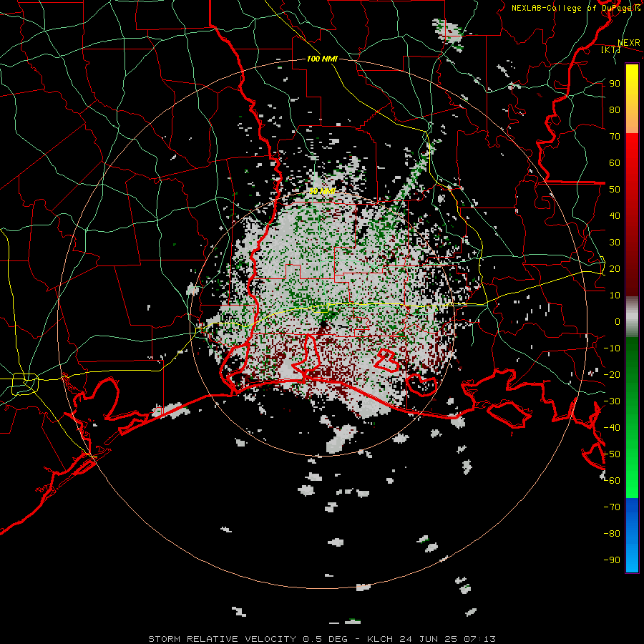Click the 0 value on velocity scale
Image resolution: width=644 pixels, height=644 pixels.
(x=618, y=321)
